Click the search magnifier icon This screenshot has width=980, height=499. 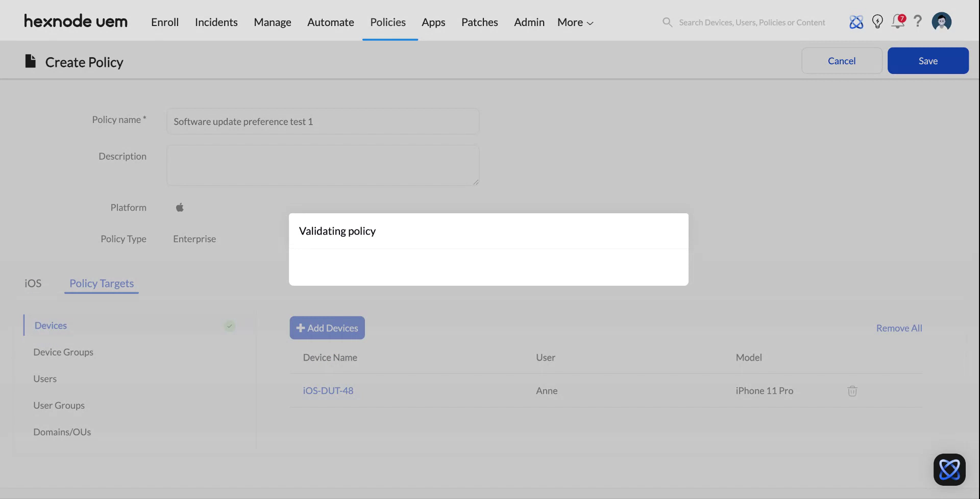tap(667, 22)
